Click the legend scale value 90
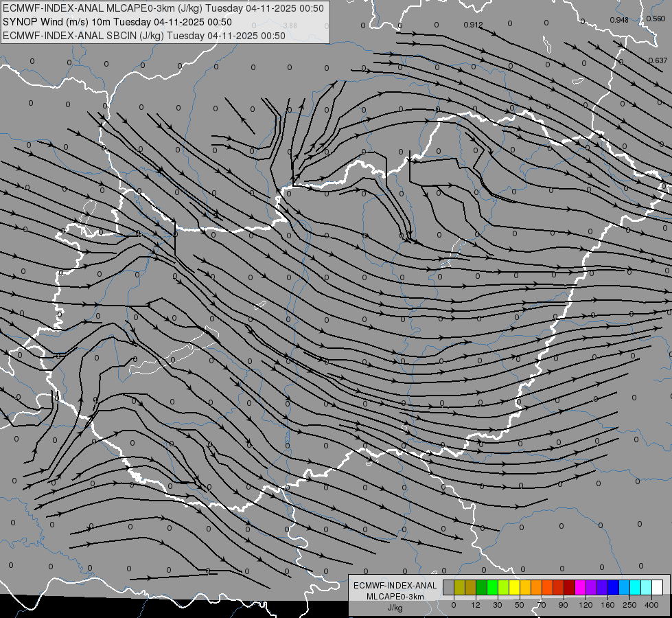 [x=563, y=605]
